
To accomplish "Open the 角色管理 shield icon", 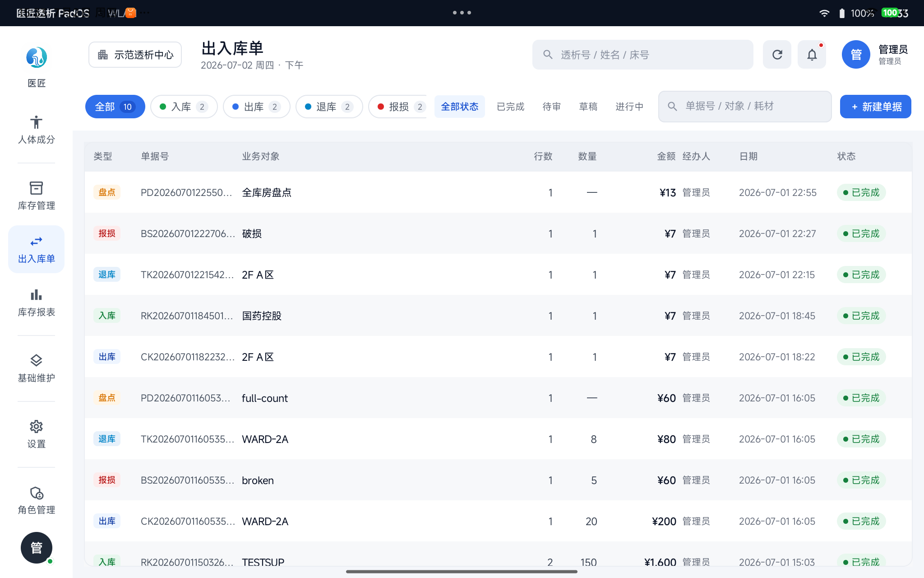I will [x=36, y=493].
